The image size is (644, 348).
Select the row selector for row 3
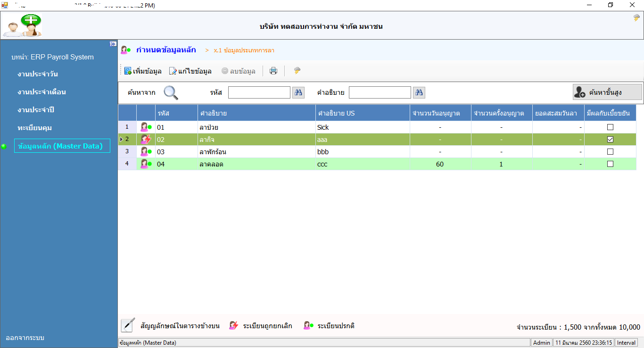click(x=127, y=152)
